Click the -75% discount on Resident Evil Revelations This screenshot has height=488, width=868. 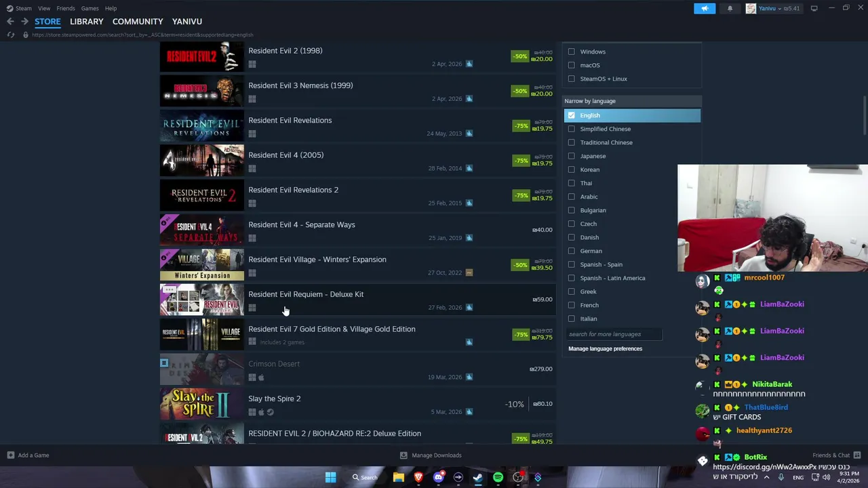tap(521, 126)
